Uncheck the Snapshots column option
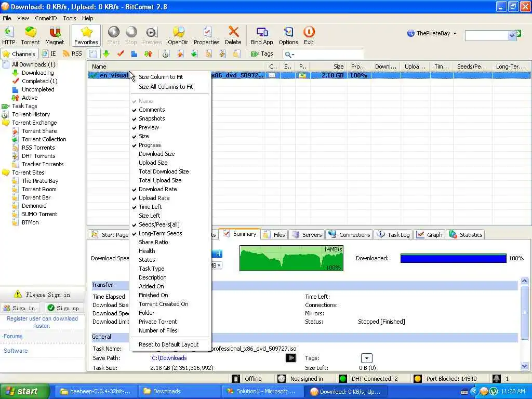The height and width of the screenshot is (399, 532). (x=152, y=118)
